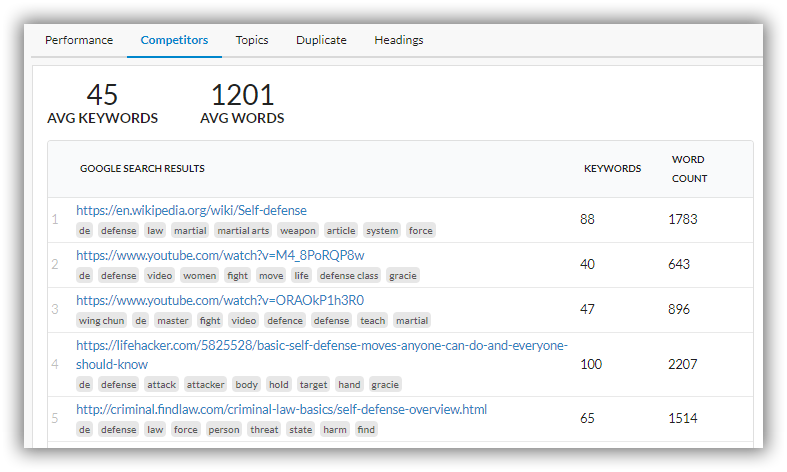This screenshot has height=472, width=787.
Task: Click the 'defence' tag in row 3
Action: (285, 320)
